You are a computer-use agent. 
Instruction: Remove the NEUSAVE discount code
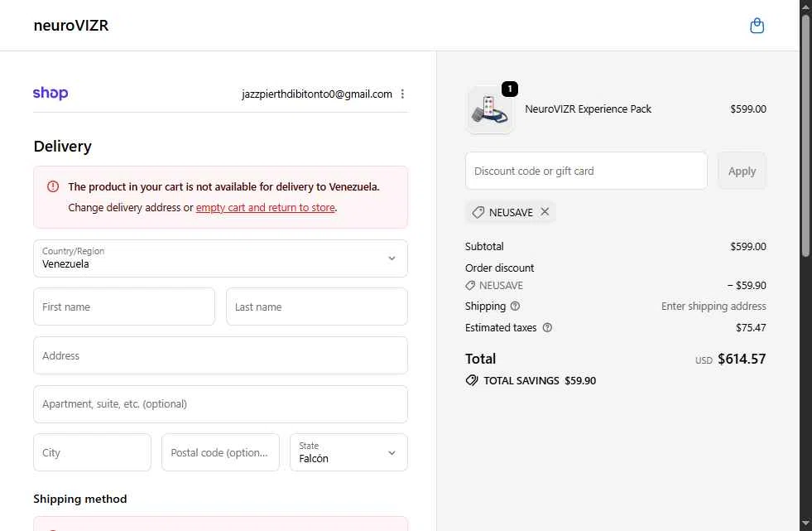click(x=545, y=212)
